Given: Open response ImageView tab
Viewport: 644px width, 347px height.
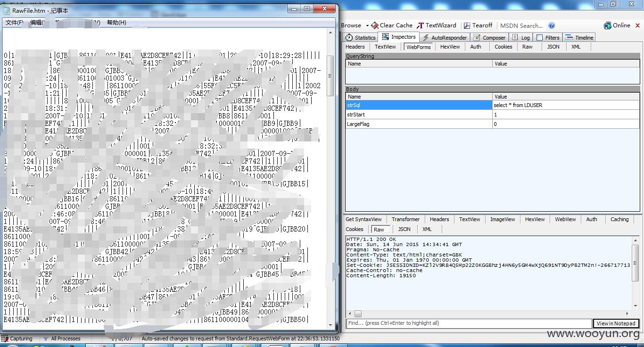Looking at the screenshot, I should 503,219.
